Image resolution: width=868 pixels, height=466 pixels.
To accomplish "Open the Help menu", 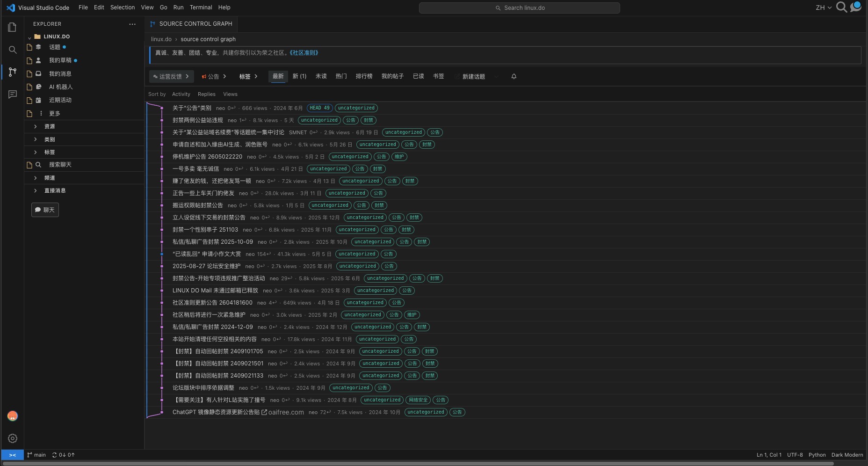I will coord(224,7).
